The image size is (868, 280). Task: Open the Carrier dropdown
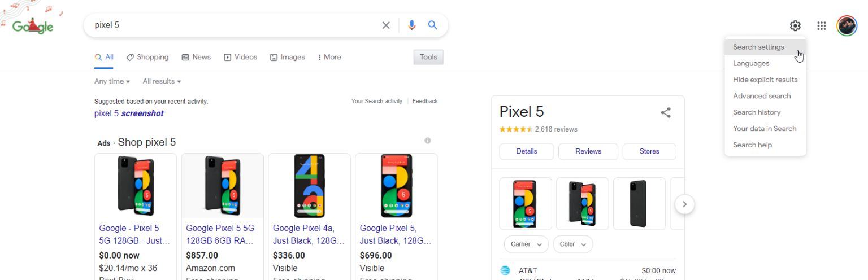pos(526,244)
